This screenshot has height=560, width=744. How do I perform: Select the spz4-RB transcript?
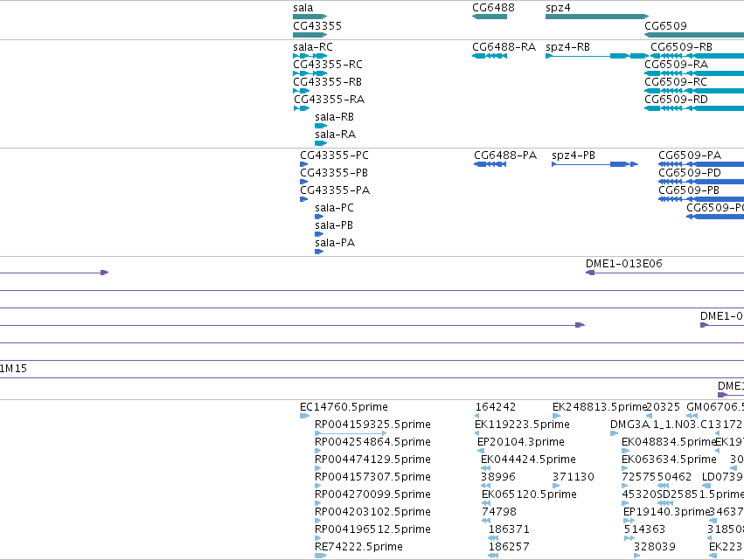[x=597, y=56]
